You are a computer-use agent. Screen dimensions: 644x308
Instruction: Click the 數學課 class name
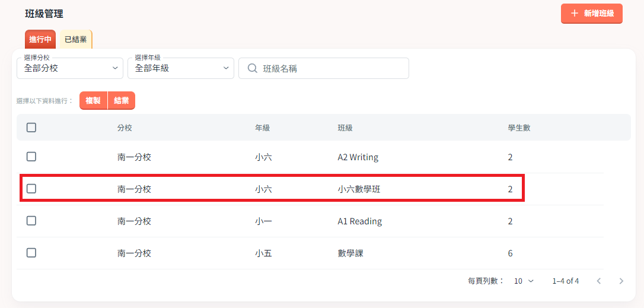point(350,253)
